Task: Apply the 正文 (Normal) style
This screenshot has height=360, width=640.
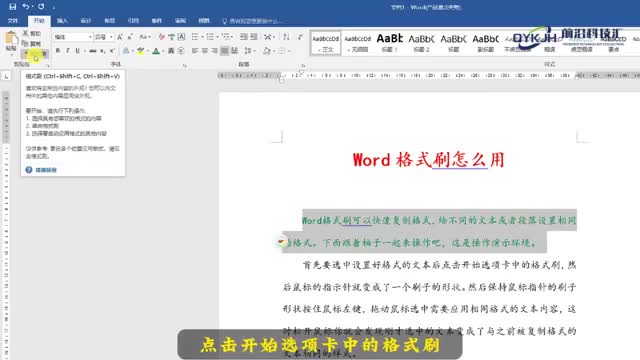Action: pos(325,43)
